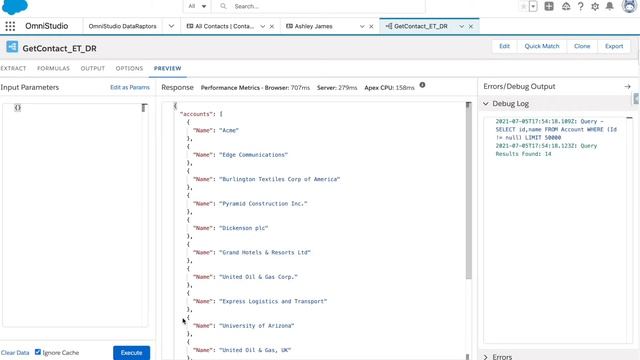Open the OmniStudio DataRaptors nav tab
Screen dimensions: 640x360
122,26
